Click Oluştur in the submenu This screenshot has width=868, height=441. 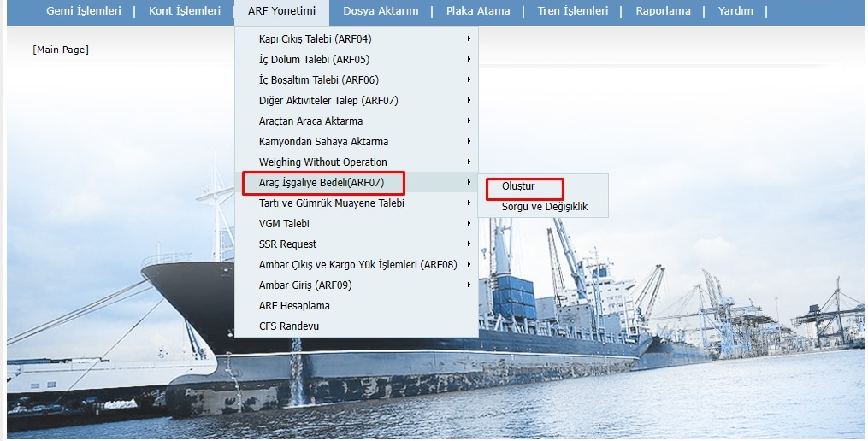pos(518,186)
